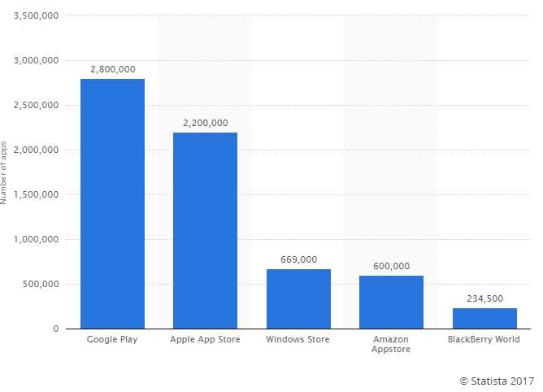Click the Apple App Store axis label
Image resolution: width=543 pixels, height=392 pixels.
point(205,339)
